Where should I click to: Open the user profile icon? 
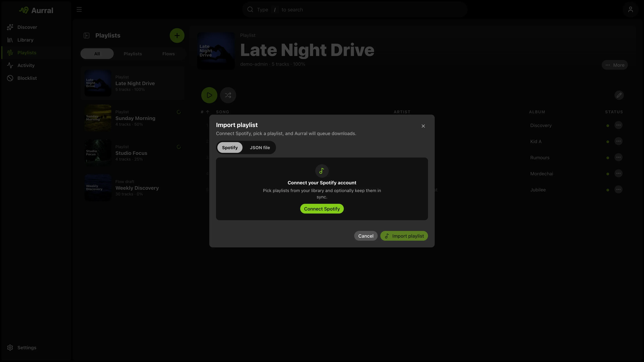pos(630,10)
